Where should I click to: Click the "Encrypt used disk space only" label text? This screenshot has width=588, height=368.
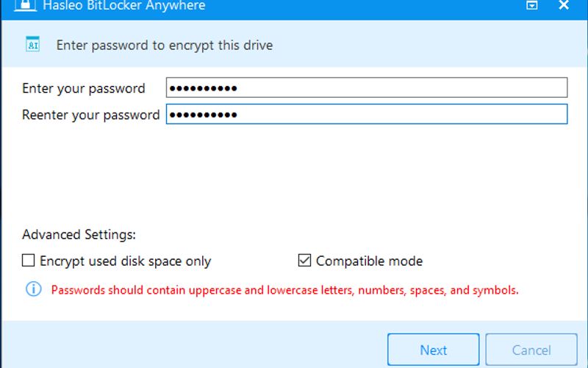(x=125, y=261)
